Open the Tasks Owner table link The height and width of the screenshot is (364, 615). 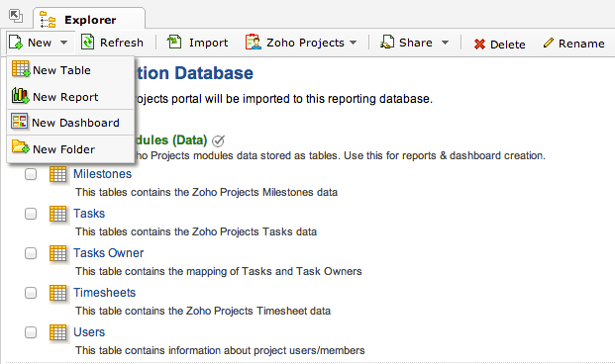(x=108, y=253)
